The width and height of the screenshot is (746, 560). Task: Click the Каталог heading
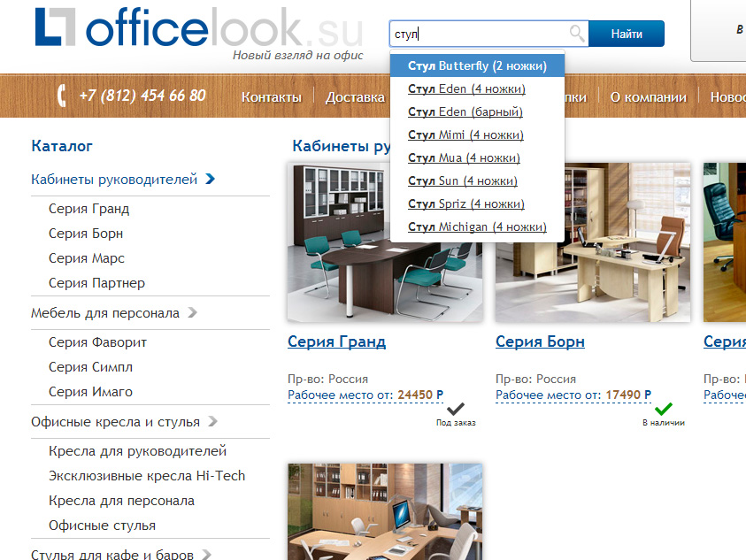click(62, 146)
